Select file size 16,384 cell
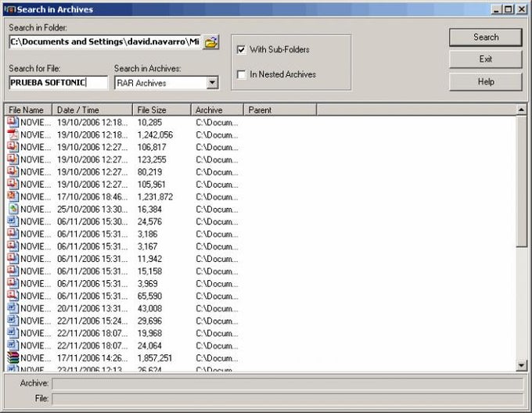 149,209
